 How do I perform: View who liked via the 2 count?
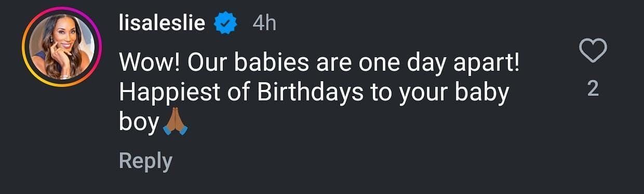[593, 89]
